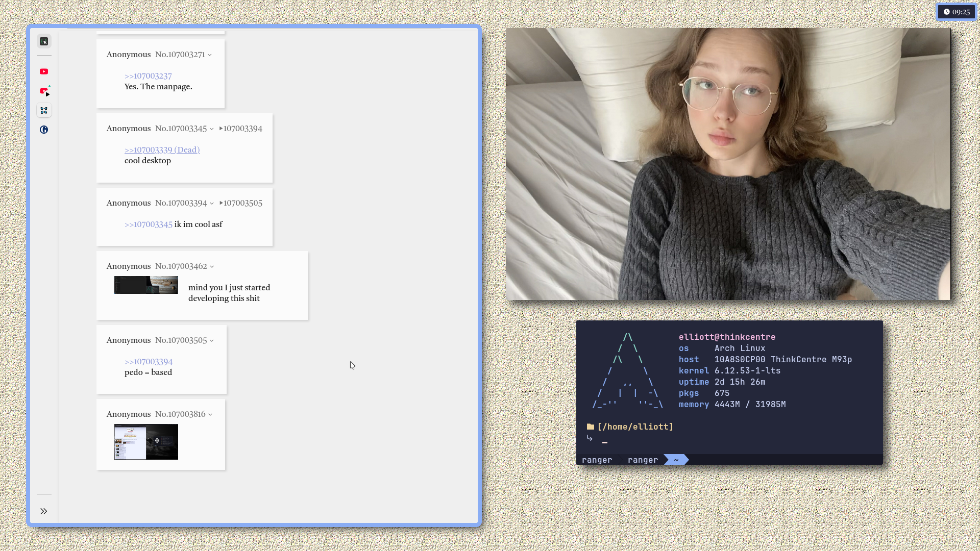Image resolution: width=980 pixels, height=551 pixels.
Task: Click the top braces-and-cursor sidebar icon
Action: [x=44, y=41]
